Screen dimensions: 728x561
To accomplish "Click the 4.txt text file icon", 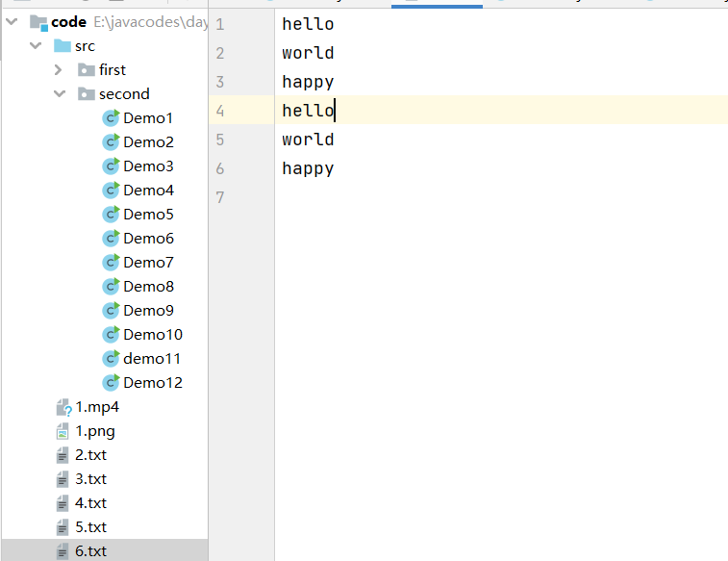I will pyautogui.click(x=63, y=503).
